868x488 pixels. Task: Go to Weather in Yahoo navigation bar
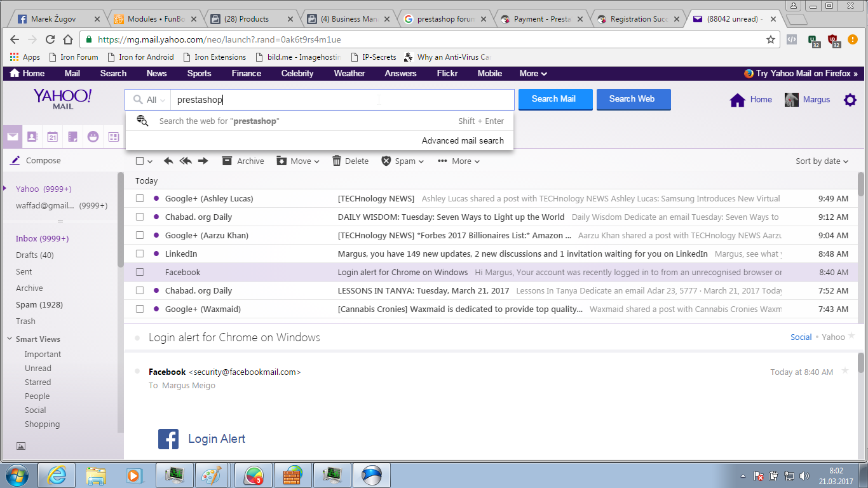point(349,74)
